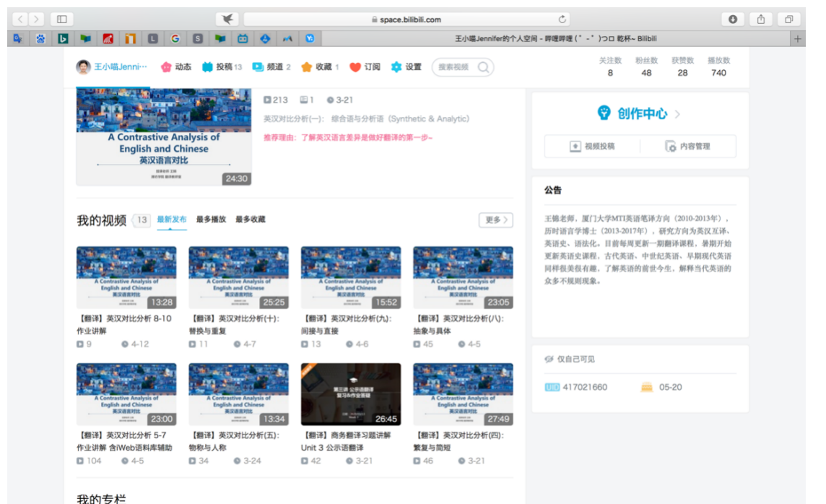826x504 pixels.
Task: Toggle the Safari sidebar button
Action: click(61, 19)
